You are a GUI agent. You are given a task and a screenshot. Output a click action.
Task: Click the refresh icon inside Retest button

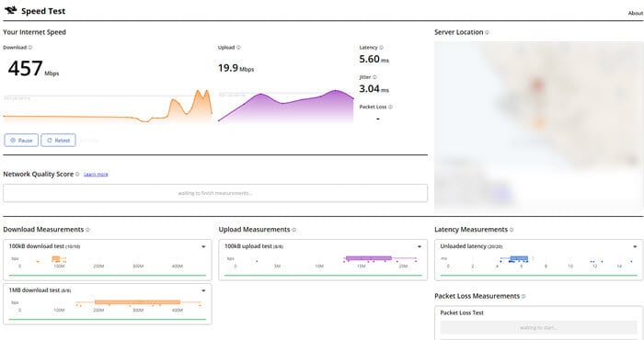(x=50, y=141)
